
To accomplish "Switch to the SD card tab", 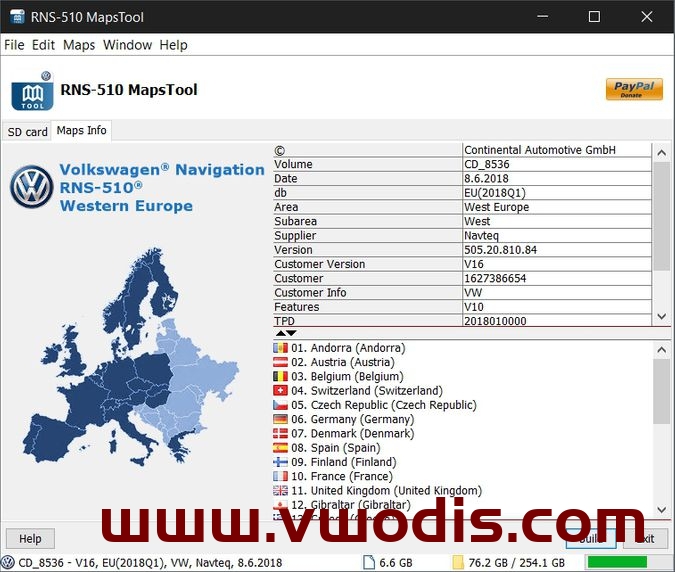I will 27,132.
